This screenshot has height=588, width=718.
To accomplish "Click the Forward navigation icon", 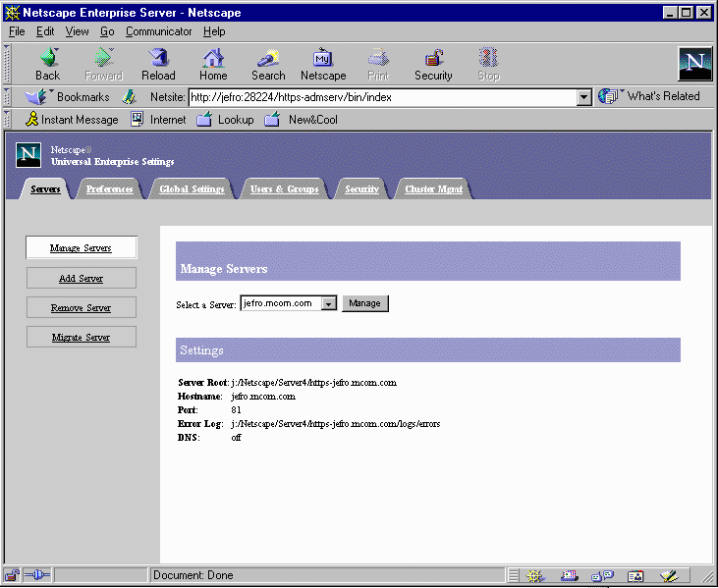I will click(103, 64).
